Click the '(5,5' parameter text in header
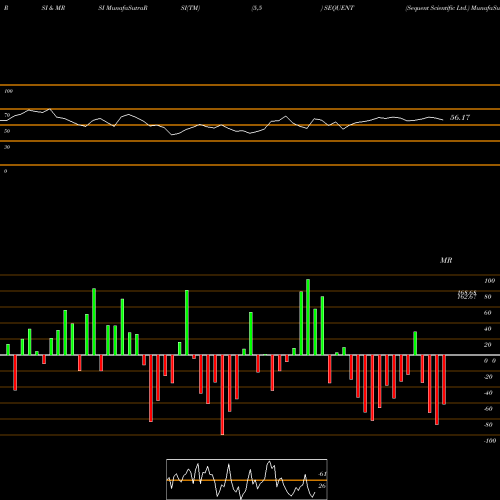 tap(257, 8)
